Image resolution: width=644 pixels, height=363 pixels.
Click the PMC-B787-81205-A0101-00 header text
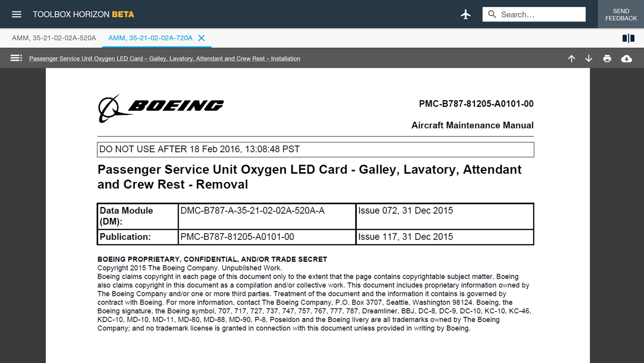tap(476, 104)
